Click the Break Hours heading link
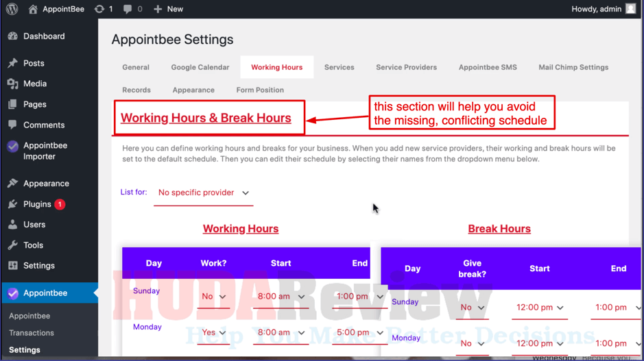The width and height of the screenshot is (644, 361). click(499, 229)
